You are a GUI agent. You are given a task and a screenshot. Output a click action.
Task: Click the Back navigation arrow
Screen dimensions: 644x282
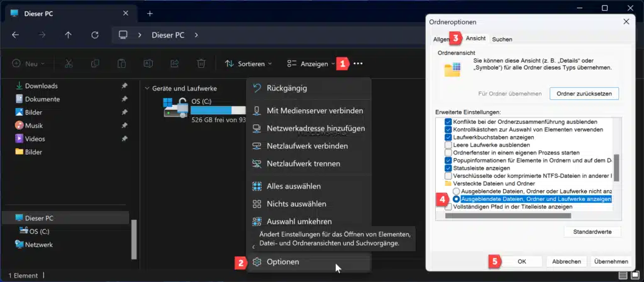pyautogui.click(x=15, y=35)
